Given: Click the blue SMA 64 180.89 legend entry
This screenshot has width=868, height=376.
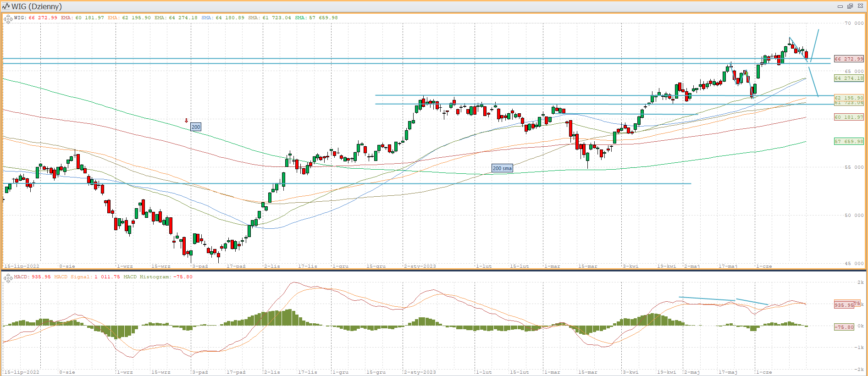Looking at the screenshot, I should click(223, 18).
